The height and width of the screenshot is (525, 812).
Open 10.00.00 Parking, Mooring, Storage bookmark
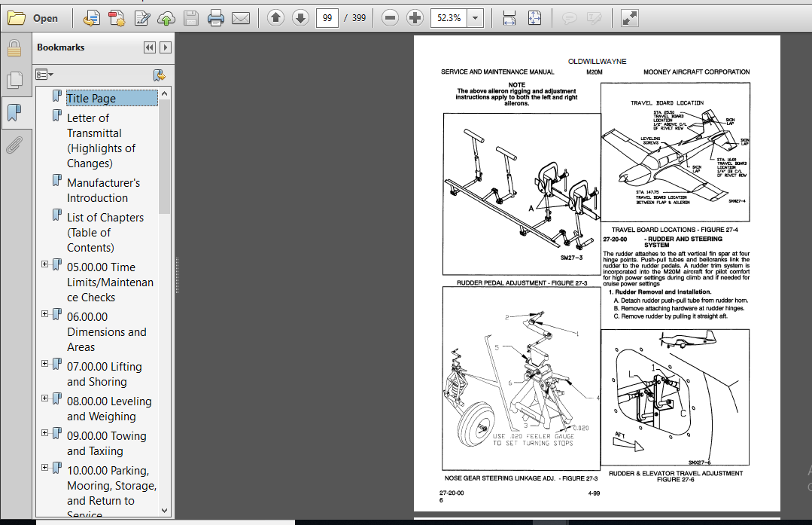pos(112,491)
